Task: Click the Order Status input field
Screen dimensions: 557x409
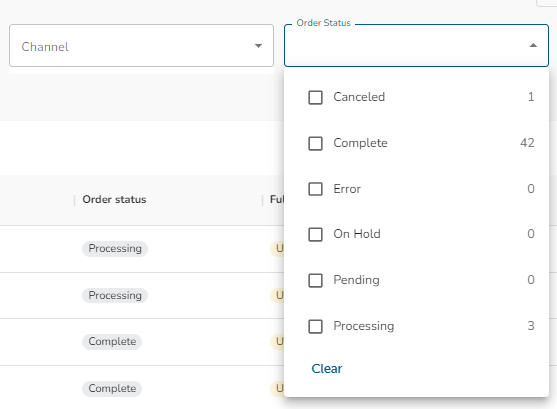Action: (x=416, y=45)
